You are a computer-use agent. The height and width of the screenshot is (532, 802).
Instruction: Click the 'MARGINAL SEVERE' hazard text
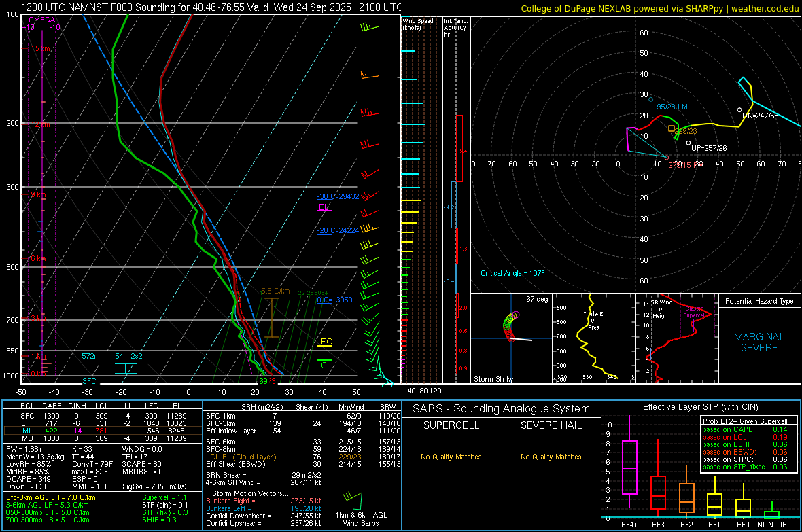point(759,342)
